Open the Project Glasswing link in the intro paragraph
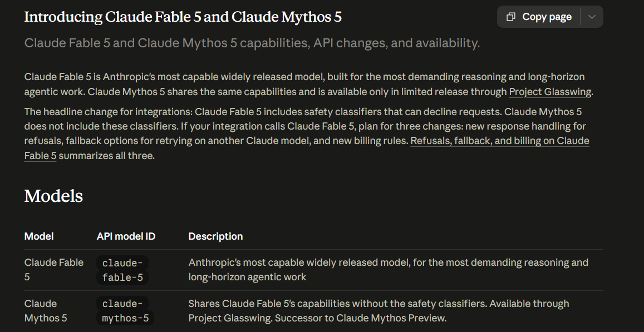644x332 pixels. (x=550, y=92)
